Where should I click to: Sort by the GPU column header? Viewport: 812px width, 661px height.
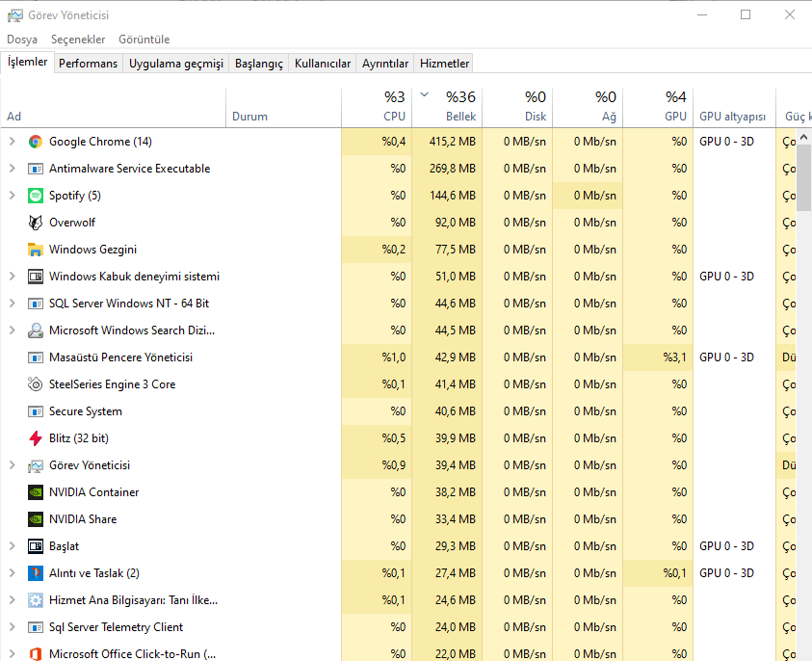click(658, 107)
